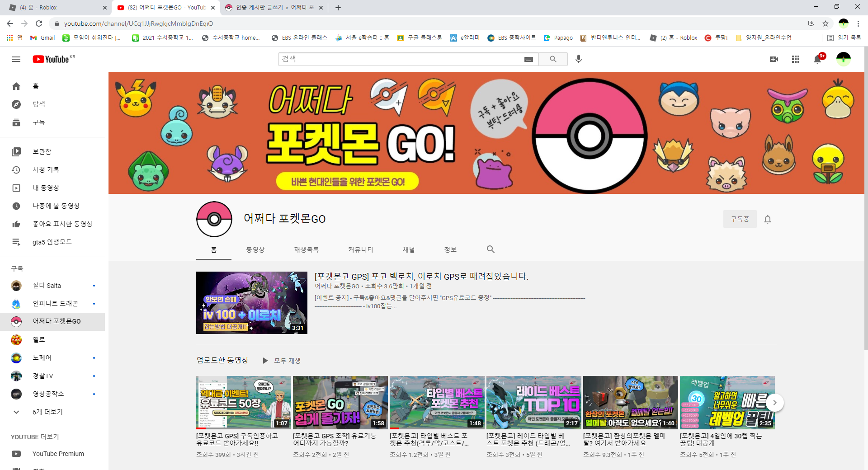
Task: Open the YouTube apps grid icon
Action: coord(795,59)
